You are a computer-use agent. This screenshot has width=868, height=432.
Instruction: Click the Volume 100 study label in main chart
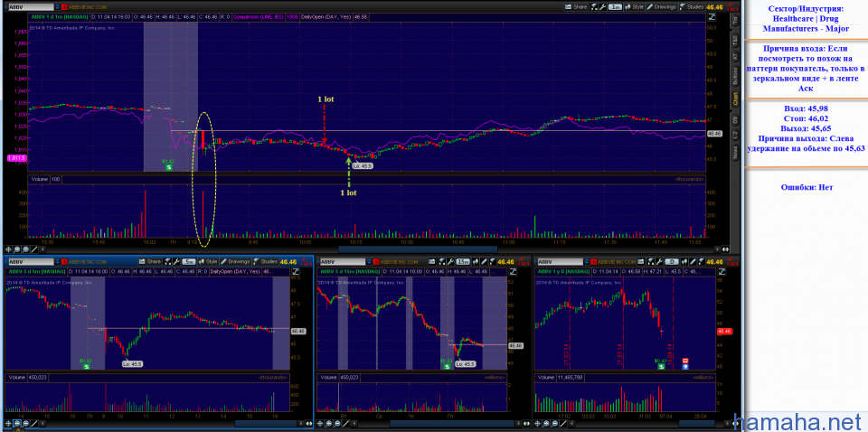click(x=45, y=179)
